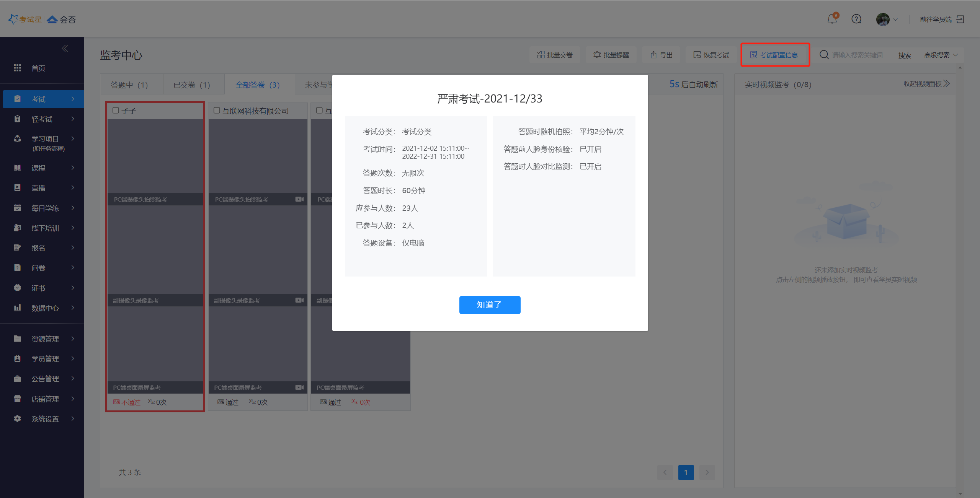Check the 子子 student checkbox

116,111
